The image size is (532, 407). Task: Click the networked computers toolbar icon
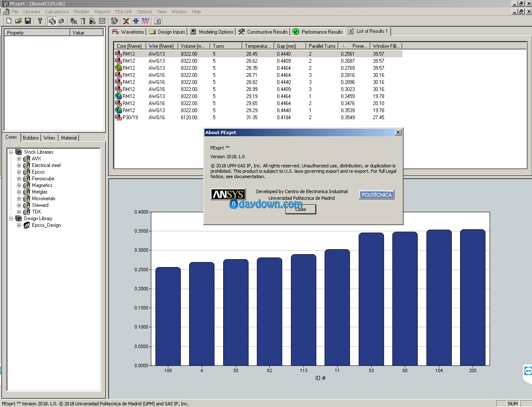click(74, 21)
